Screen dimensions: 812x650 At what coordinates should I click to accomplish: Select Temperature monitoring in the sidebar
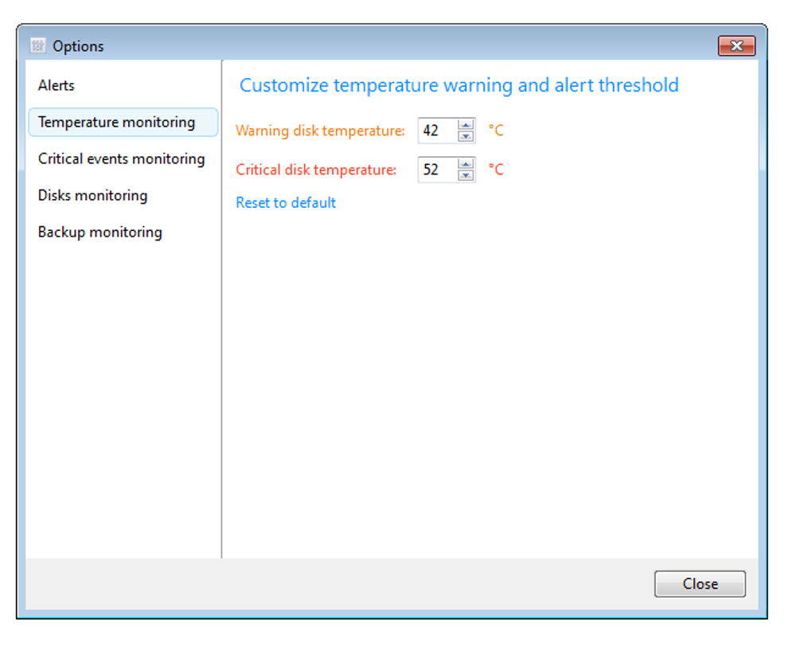coord(123,123)
